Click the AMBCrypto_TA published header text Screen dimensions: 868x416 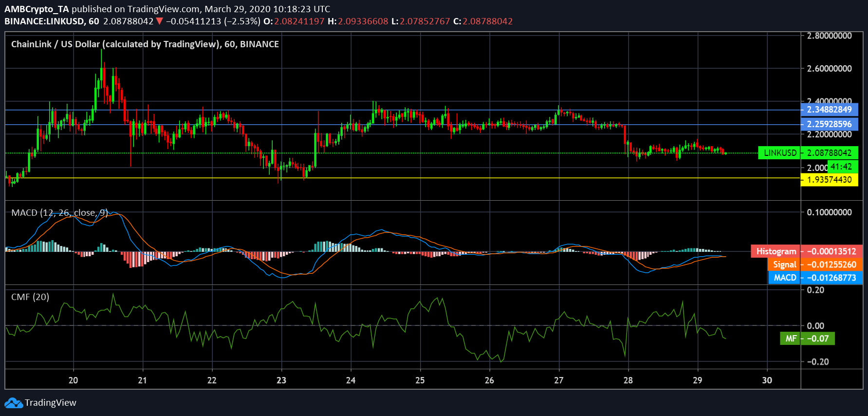click(167, 9)
